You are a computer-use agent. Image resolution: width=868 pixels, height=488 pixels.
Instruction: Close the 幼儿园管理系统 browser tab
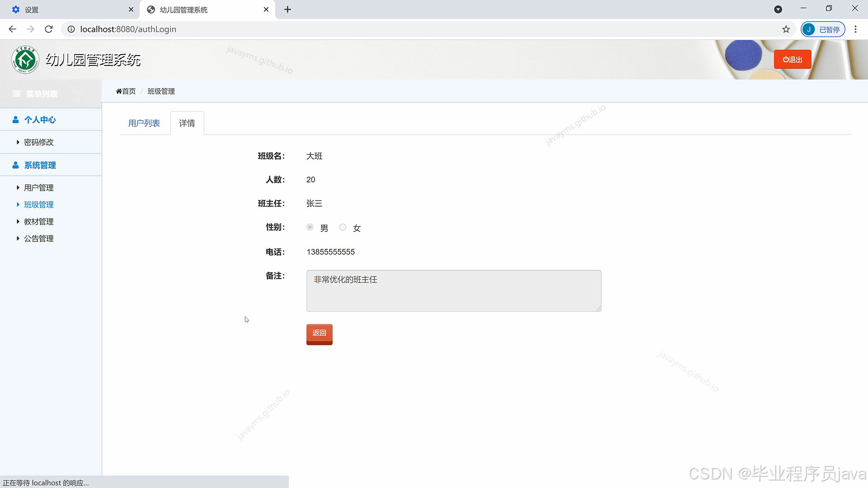(x=266, y=9)
